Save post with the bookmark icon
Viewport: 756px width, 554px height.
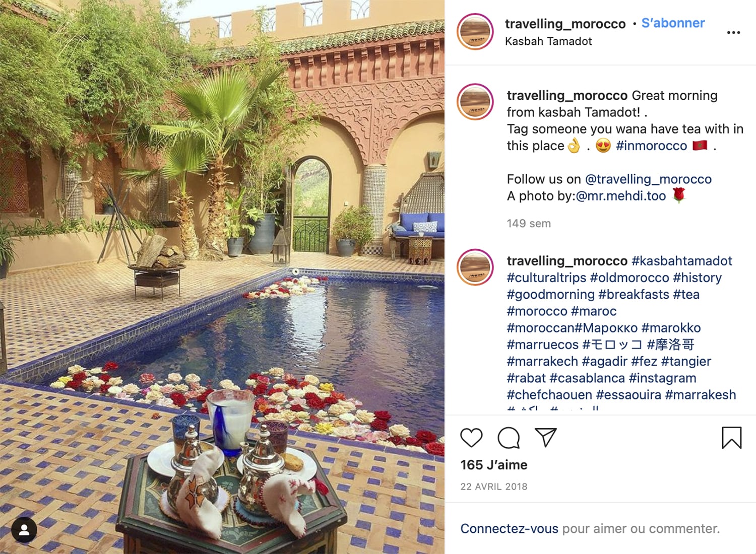(x=731, y=437)
